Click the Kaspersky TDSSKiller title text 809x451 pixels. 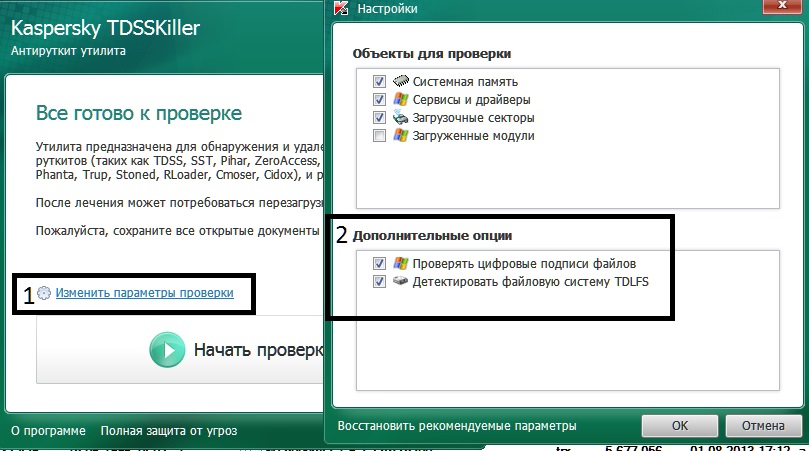pos(105,28)
